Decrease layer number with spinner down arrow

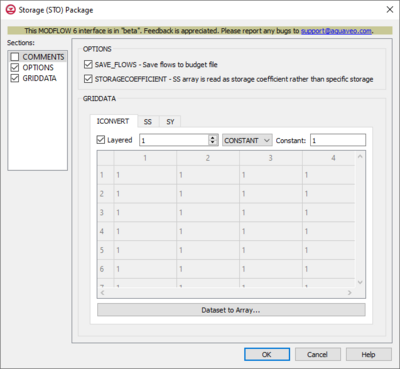[x=213, y=143]
